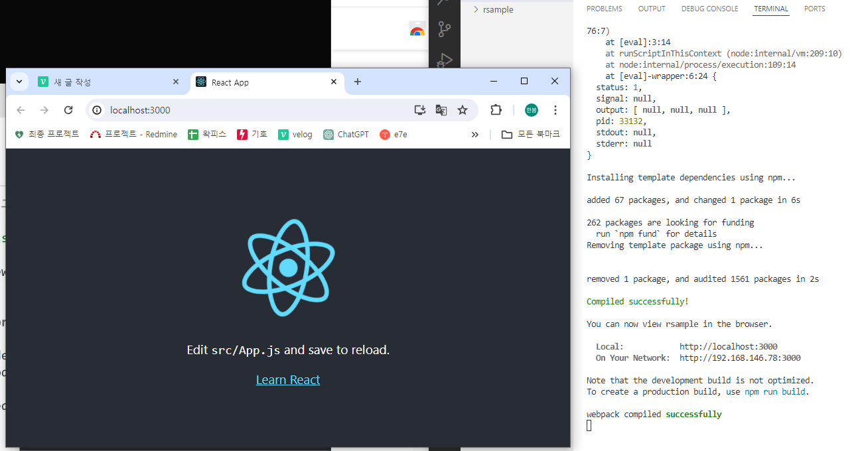868x451 pixels.
Task: Reload the localhost:3000 page
Action: tap(68, 110)
